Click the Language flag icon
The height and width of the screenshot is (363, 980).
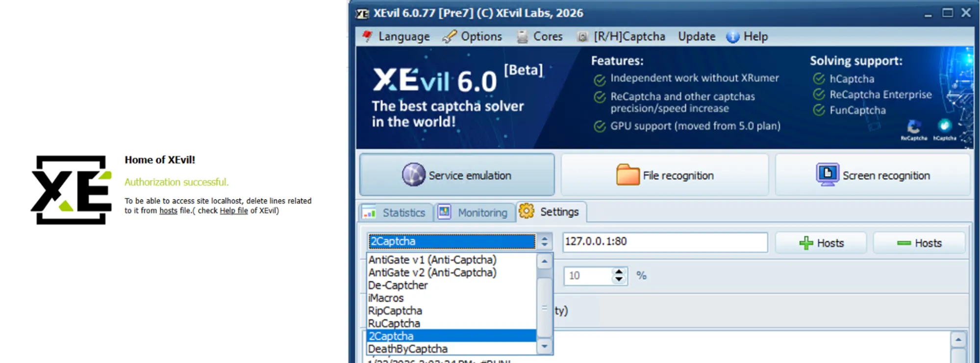[367, 36]
